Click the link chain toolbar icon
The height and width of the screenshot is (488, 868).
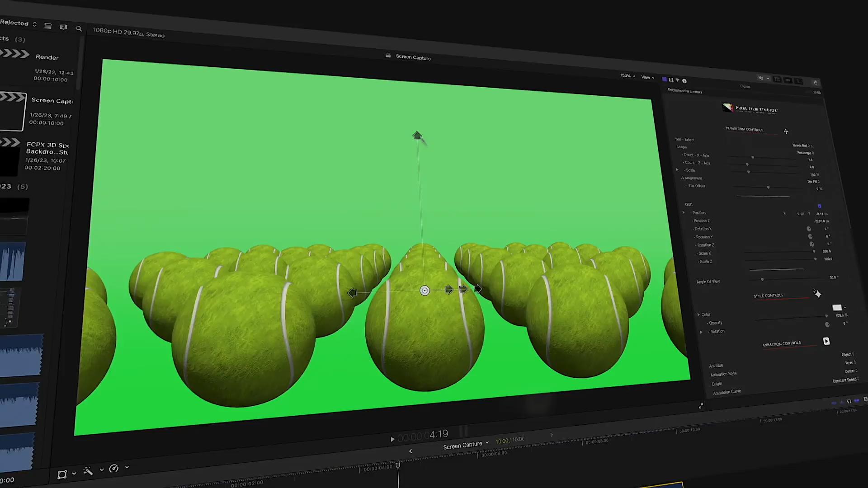coord(761,78)
